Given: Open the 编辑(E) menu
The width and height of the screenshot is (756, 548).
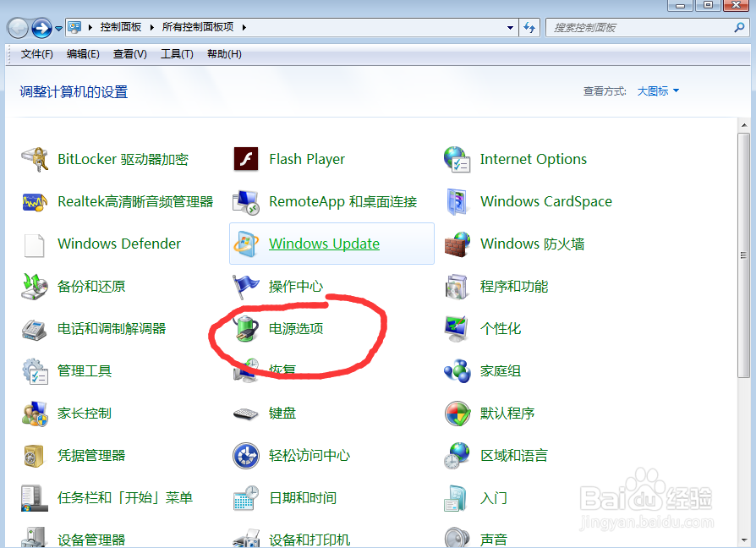Looking at the screenshot, I should [83, 54].
